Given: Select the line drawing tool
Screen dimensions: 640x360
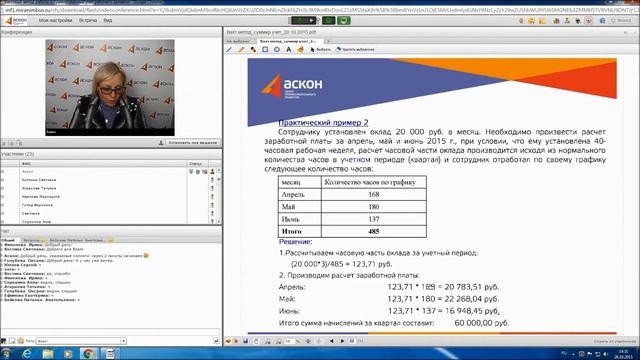Looking at the screenshot, I should [x=229, y=49].
